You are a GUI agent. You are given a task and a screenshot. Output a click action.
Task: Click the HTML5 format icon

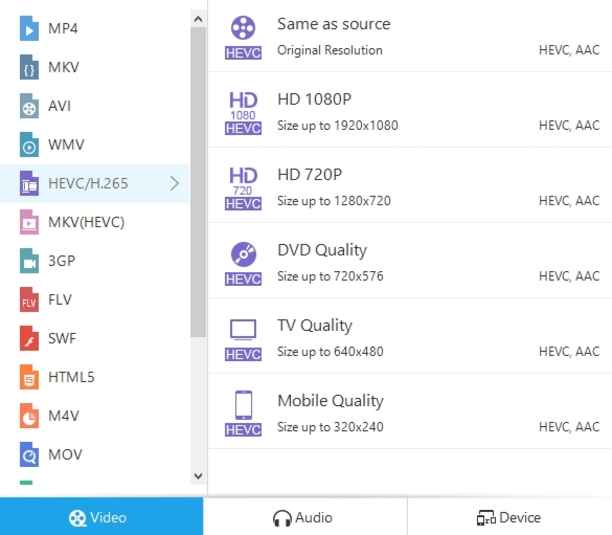coord(29,378)
